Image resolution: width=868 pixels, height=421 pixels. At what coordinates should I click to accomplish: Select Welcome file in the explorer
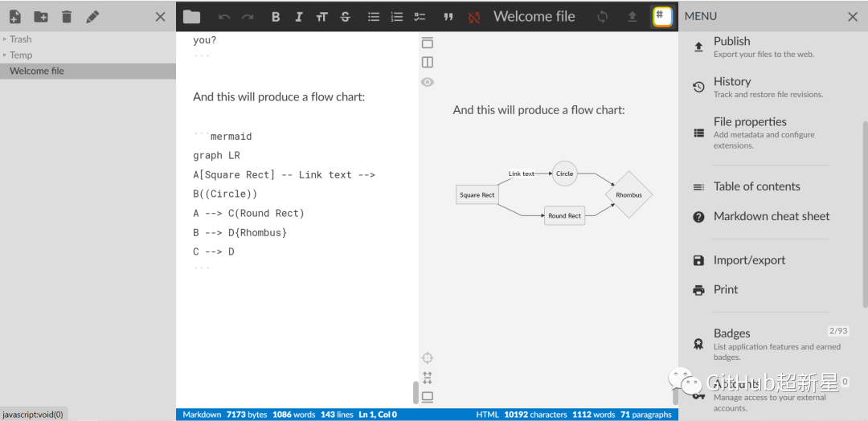pos(88,71)
